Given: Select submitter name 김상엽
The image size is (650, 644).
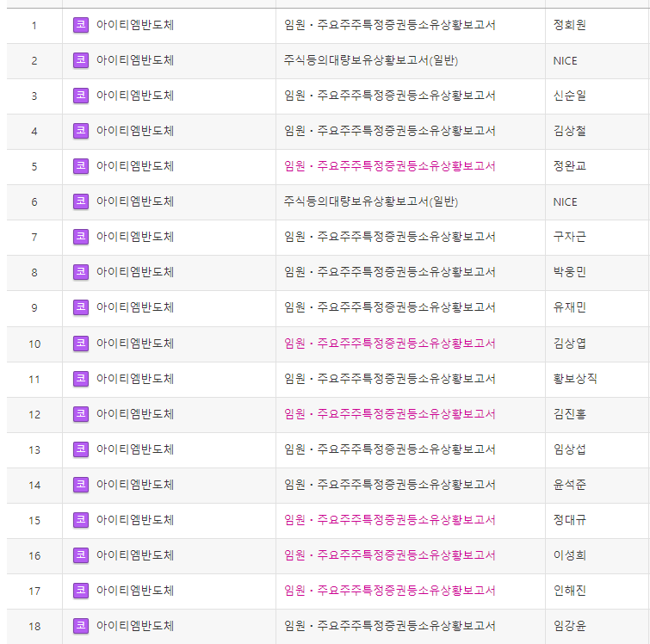Looking at the screenshot, I should [x=570, y=343].
